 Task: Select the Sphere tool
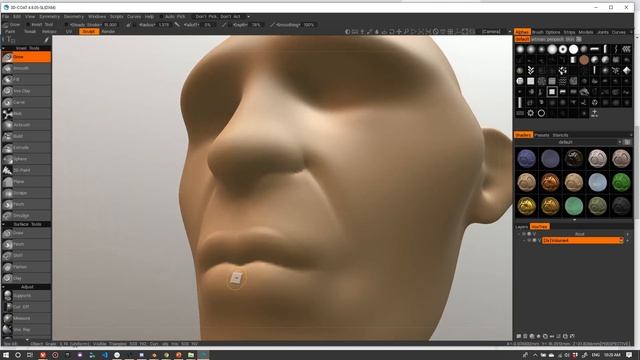[x=26, y=159]
